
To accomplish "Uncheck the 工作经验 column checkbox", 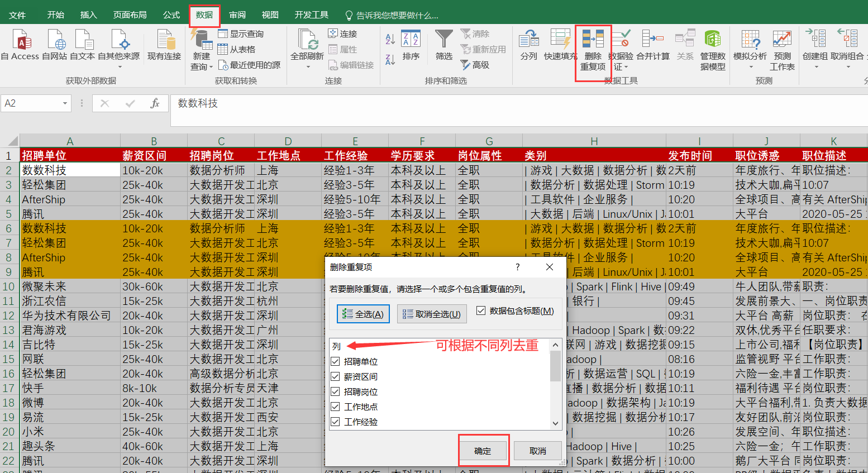I will [335, 422].
